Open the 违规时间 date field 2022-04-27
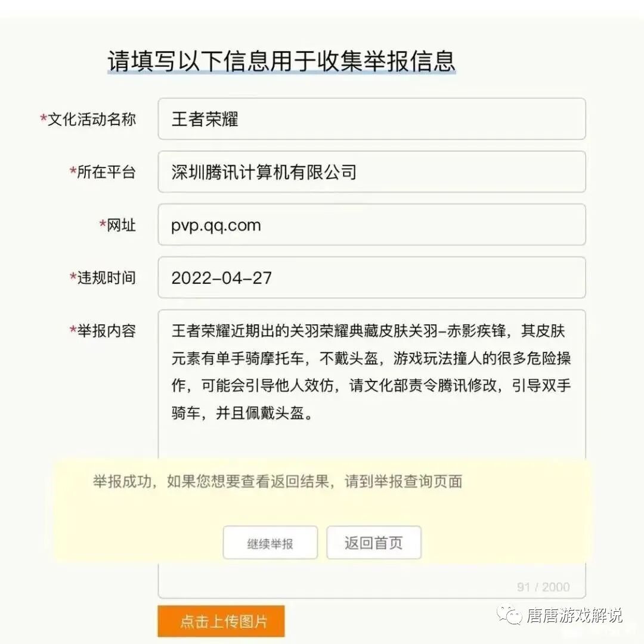This screenshot has width=644, height=644. pyautogui.click(x=371, y=278)
